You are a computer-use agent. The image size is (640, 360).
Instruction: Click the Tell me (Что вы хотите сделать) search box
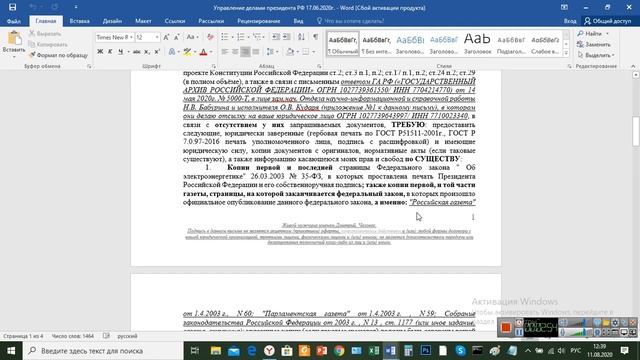[351, 21]
